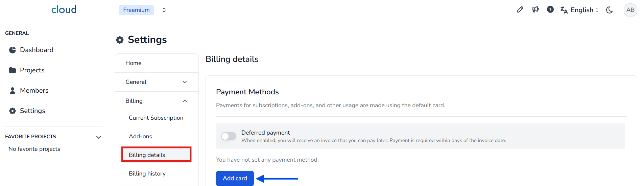The height and width of the screenshot is (186, 644).
Task: Open announcements megaphone icon
Action: pyautogui.click(x=535, y=10)
